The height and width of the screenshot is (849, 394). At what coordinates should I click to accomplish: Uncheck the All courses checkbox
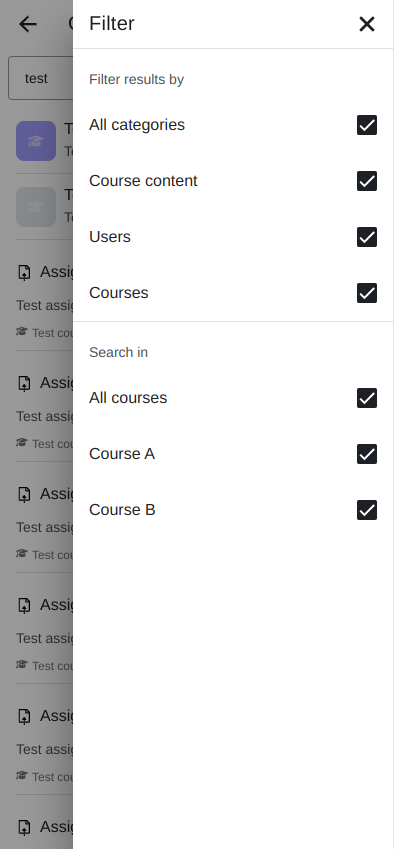(x=366, y=398)
